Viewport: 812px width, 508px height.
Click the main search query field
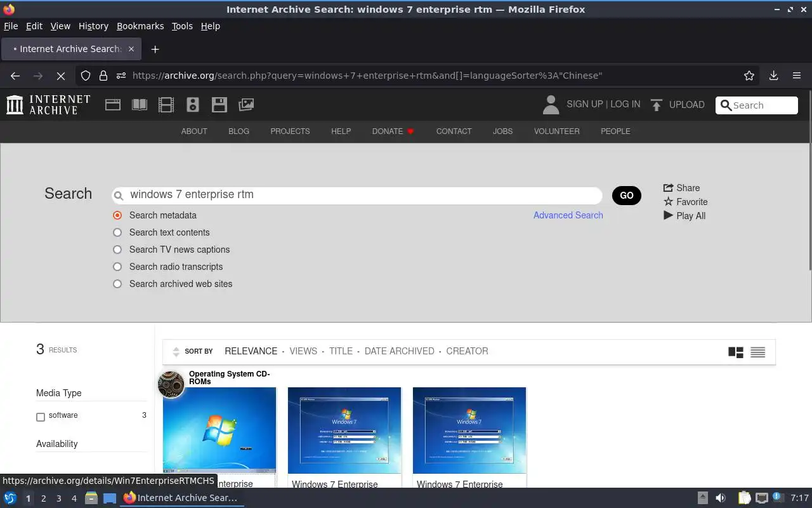click(357, 195)
